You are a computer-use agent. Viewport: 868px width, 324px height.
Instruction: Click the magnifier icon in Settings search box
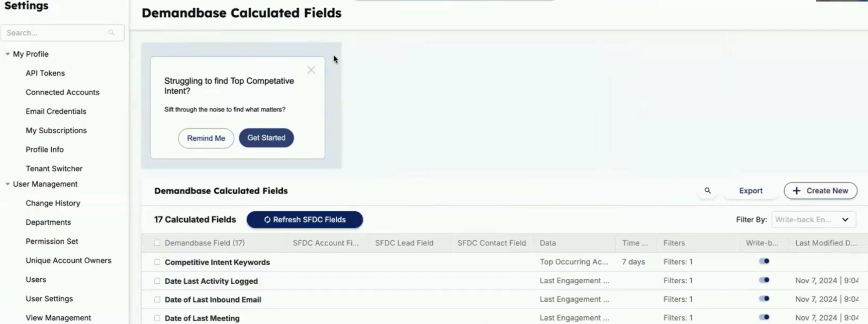click(x=112, y=33)
